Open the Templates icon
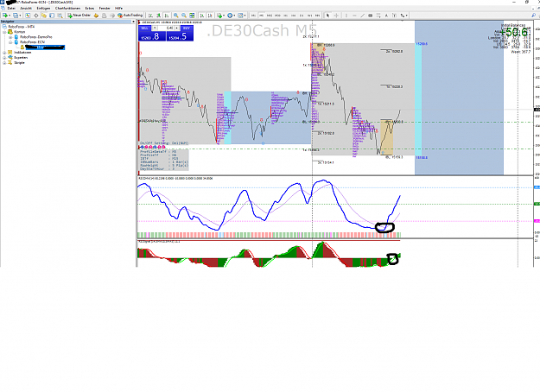540x392 pixels. [240, 16]
